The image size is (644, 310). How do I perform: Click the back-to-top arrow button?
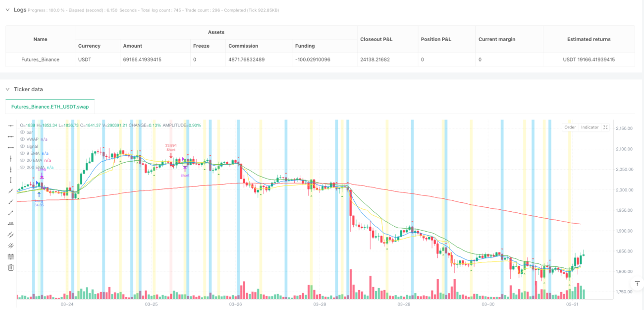tap(637, 283)
